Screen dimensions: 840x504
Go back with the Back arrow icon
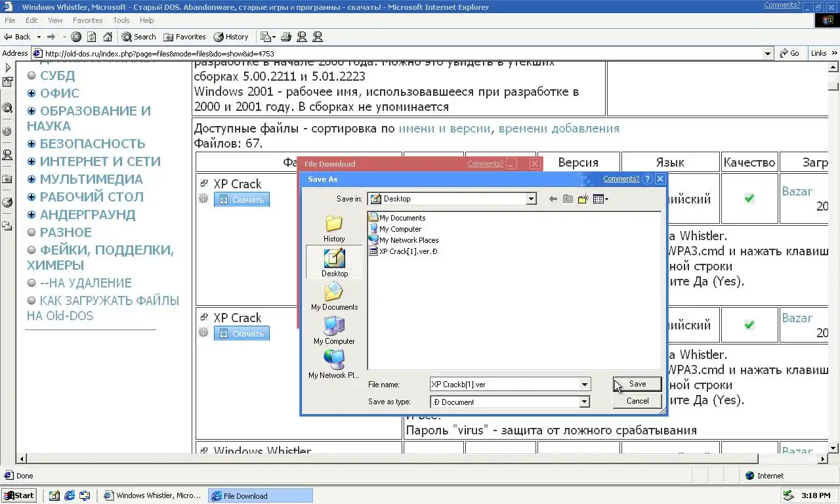pos(9,37)
